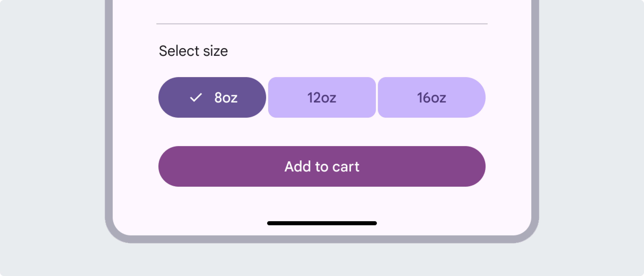Click the '16oz' text label
The image size is (644, 276).
pos(432,98)
